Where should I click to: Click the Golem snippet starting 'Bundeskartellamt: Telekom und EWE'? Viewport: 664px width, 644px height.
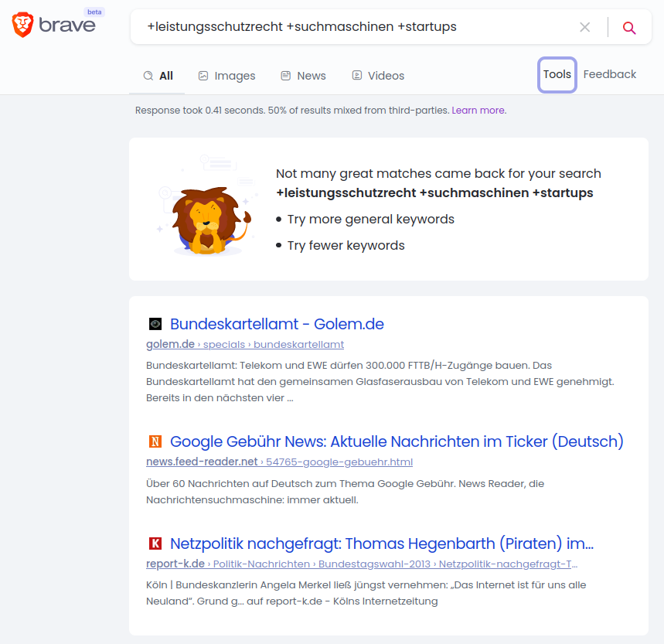pos(380,381)
